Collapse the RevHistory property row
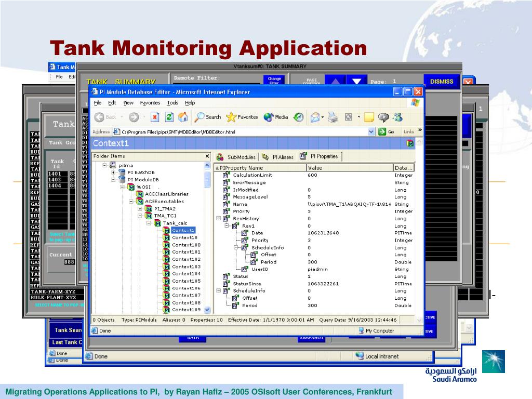This screenshot has height=399, width=532. (x=219, y=219)
